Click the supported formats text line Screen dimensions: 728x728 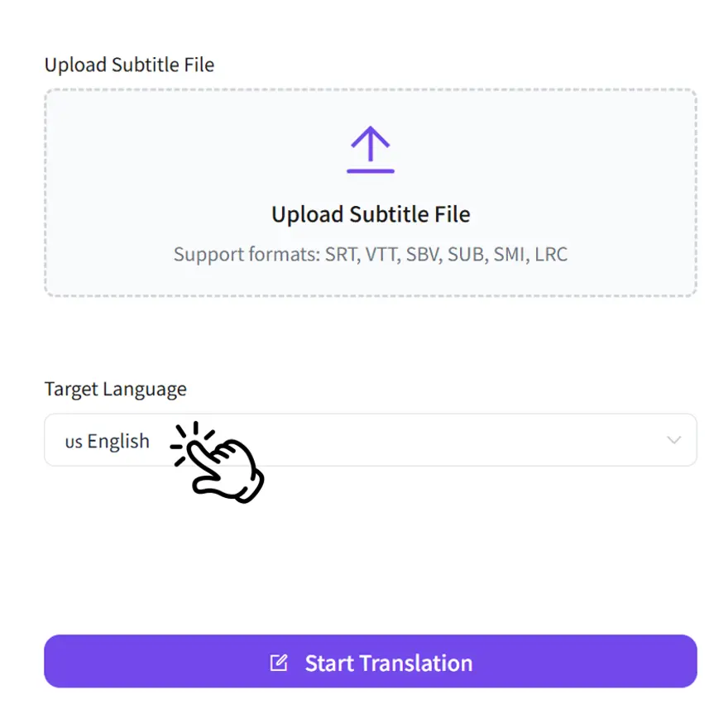pos(370,254)
